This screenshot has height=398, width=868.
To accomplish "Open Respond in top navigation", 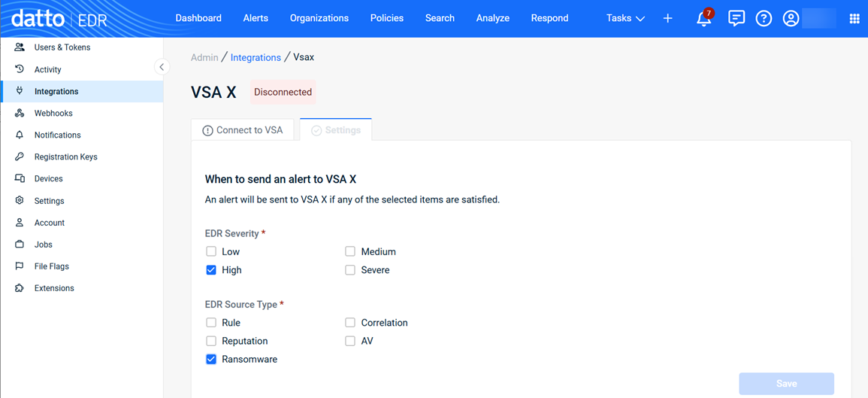I will (x=549, y=18).
